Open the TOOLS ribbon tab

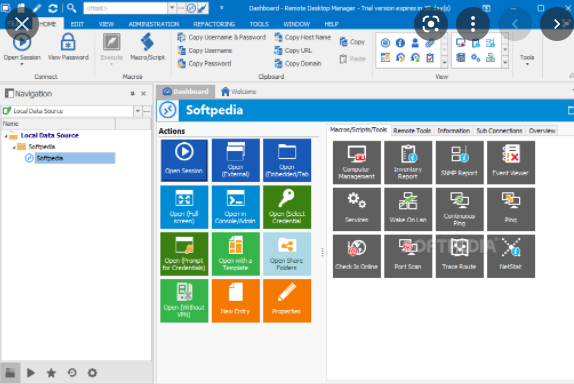point(259,24)
